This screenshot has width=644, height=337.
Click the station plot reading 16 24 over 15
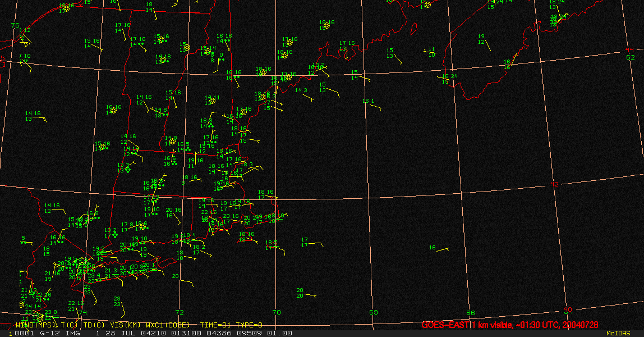tap(449, 79)
